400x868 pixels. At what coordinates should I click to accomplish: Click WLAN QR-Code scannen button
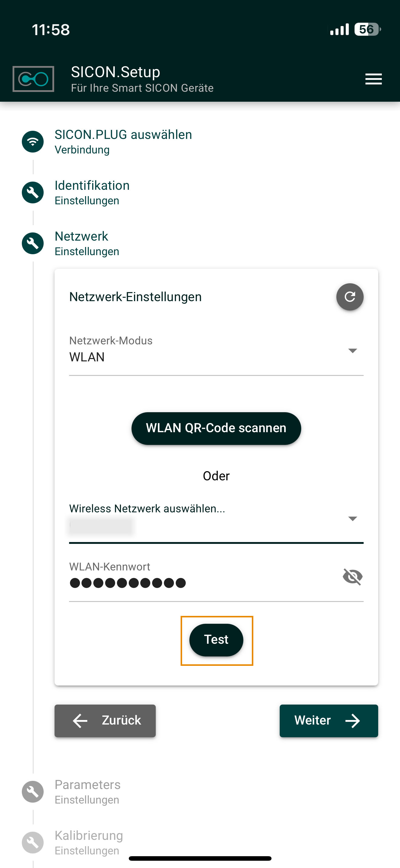[x=216, y=428]
